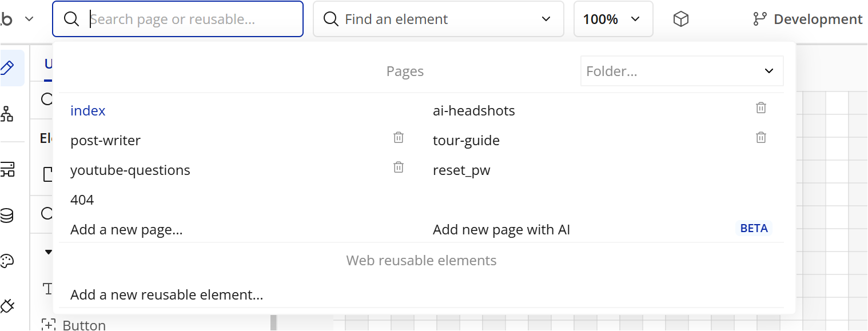This screenshot has height=331, width=868.
Task: Remove tour-guide page via trash icon
Action: click(761, 138)
